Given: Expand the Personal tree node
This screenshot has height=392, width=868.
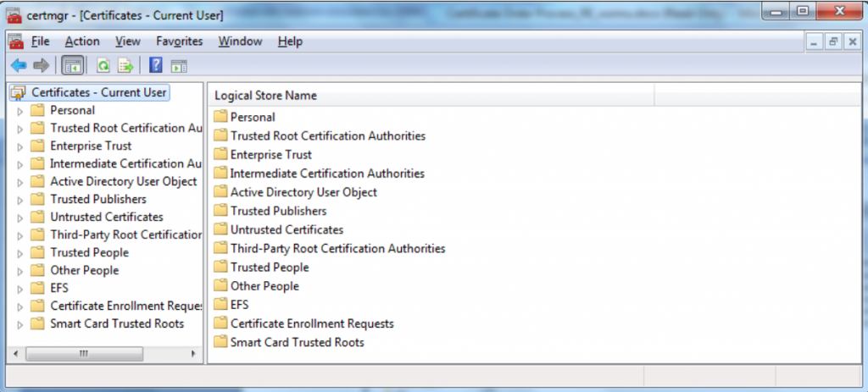Looking at the screenshot, I should coord(20,111).
